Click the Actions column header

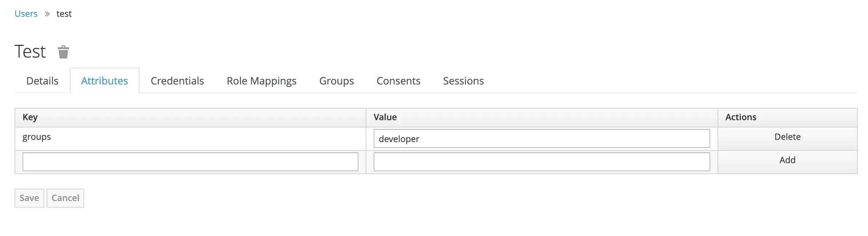click(x=741, y=117)
